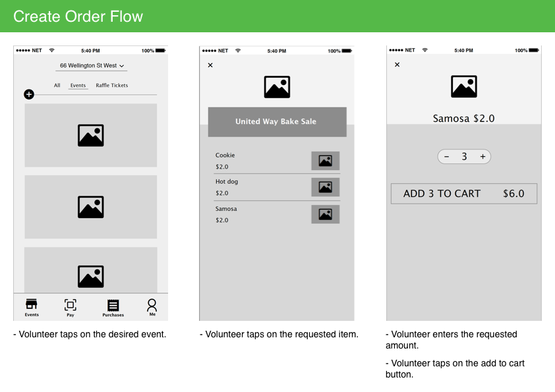Viewport: 555px width, 392px height.
Task: Click the add new event plus icon
Action: [29, 94]
